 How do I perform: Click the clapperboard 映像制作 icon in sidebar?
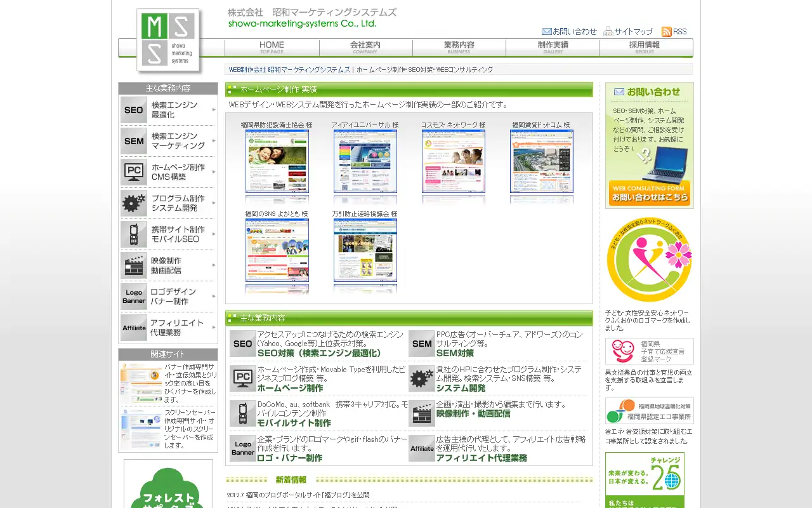(134, 265)
